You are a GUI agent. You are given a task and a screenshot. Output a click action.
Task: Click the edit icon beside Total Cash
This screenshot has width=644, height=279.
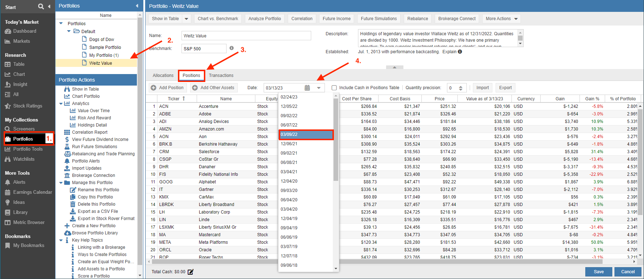[191, 271]
